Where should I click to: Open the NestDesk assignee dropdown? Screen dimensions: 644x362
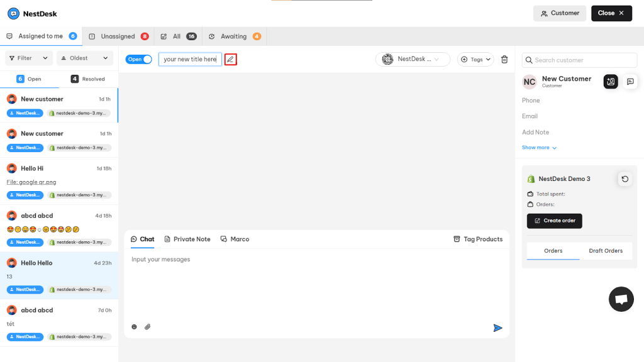click(413, 59)
